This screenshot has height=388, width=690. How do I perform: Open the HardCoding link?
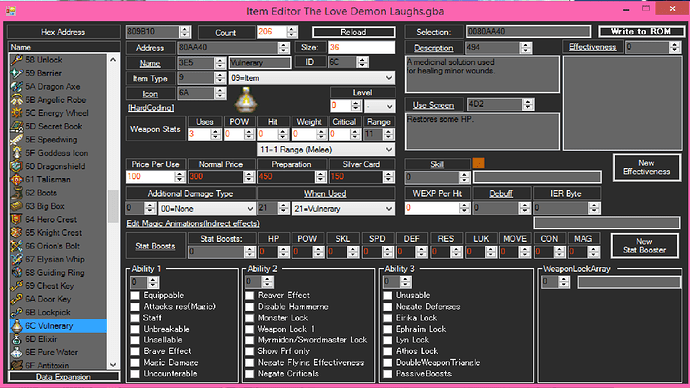click(x=151, y=108)
